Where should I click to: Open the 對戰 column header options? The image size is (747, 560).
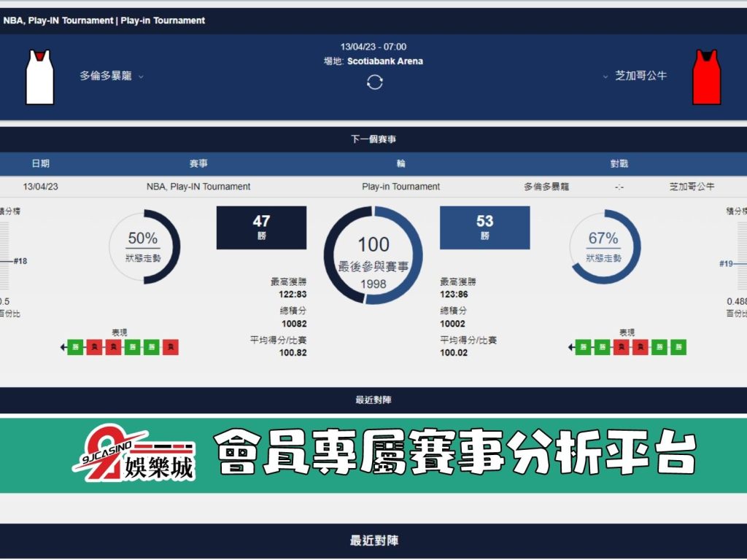click(x=619, y=164)
